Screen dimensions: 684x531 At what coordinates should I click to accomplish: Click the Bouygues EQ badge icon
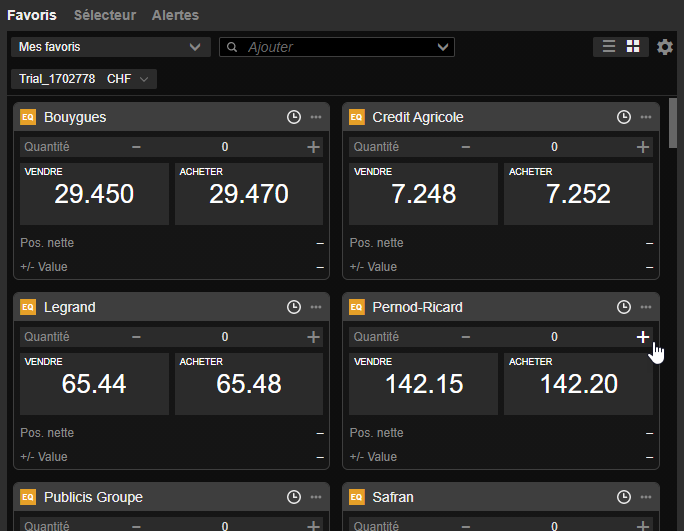coord(28,117)
